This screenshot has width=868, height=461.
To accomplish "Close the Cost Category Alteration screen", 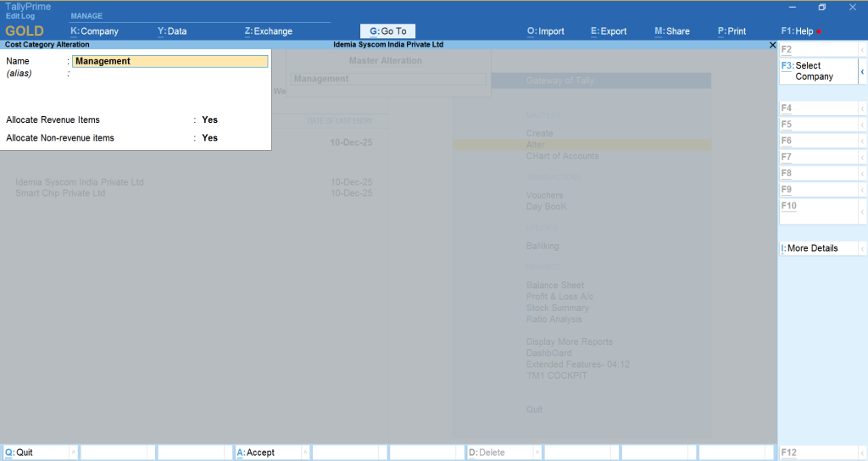I will coord(771,44).
